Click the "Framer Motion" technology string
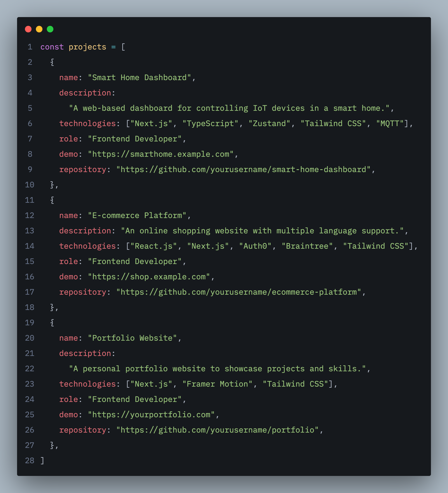Image resolution: width=448 pixels, height=493 pixels. pyautogui.click(x=217, y=384)
